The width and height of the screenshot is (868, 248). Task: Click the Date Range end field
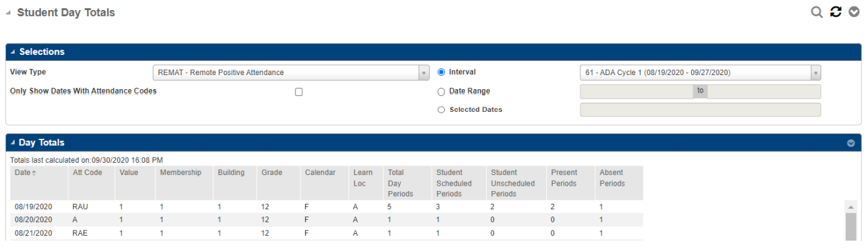coord(764,92)
